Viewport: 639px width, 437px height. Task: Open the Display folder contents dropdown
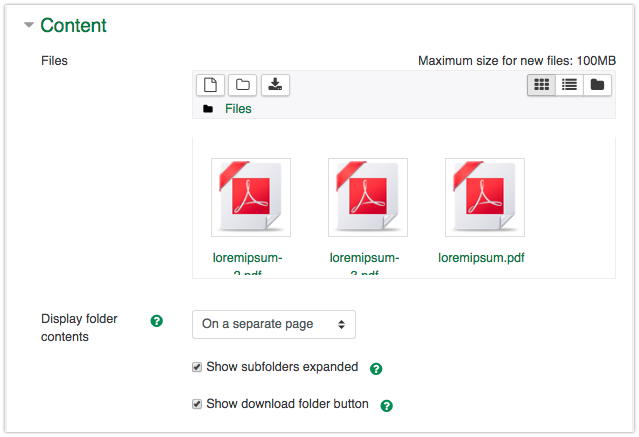273,324
